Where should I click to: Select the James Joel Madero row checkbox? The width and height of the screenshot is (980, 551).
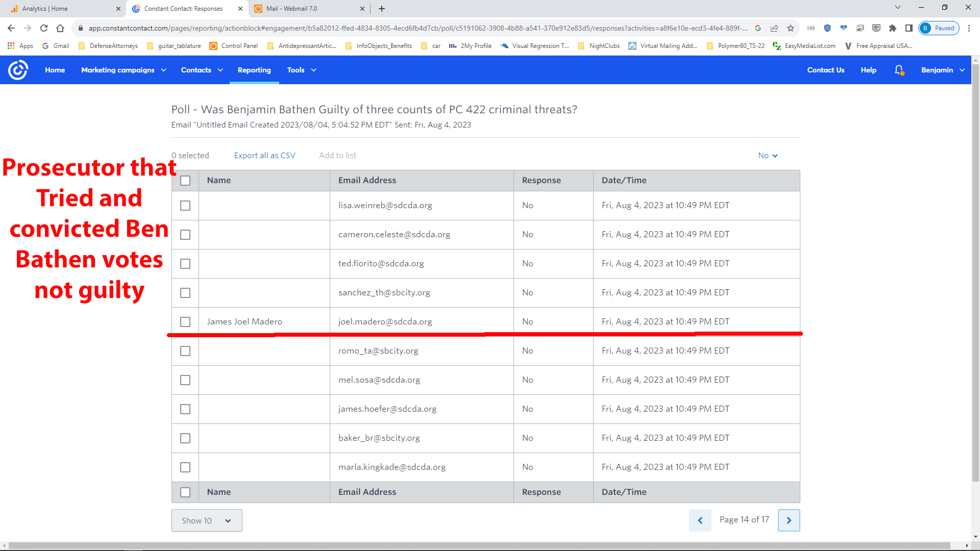tap(185, 322)
